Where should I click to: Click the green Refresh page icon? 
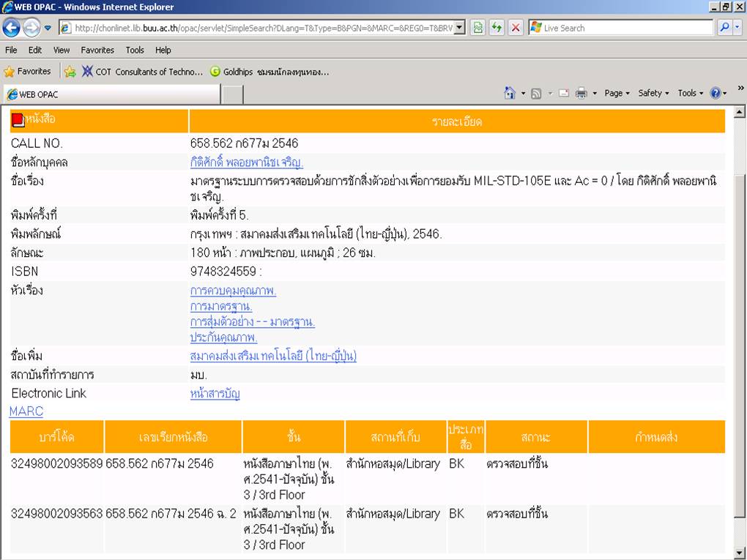click(x=497, y=28)
